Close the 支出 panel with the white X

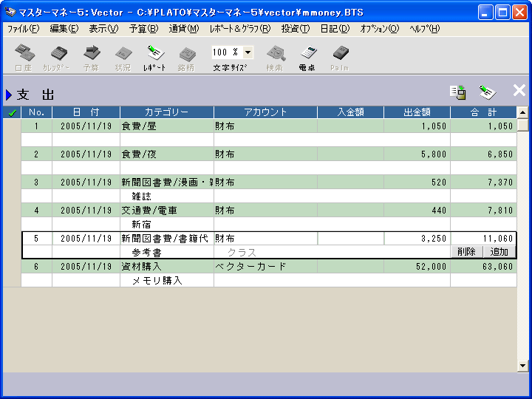coord(519,91)
